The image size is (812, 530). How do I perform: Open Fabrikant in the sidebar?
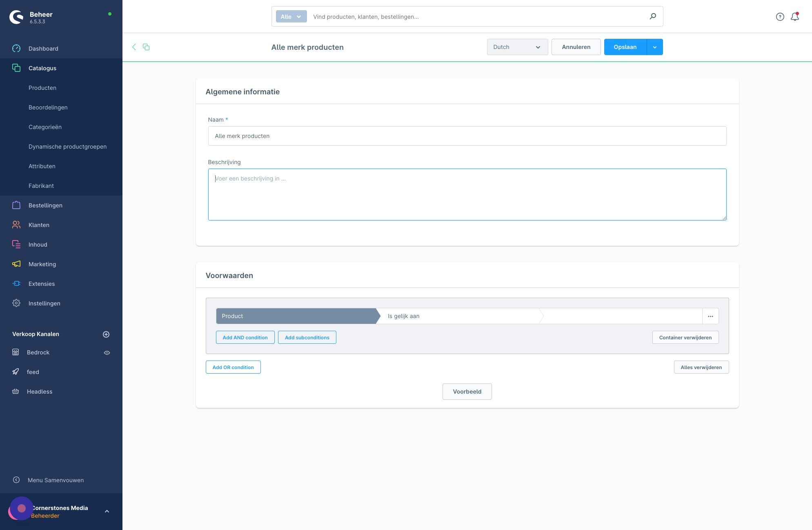(41, 186)
